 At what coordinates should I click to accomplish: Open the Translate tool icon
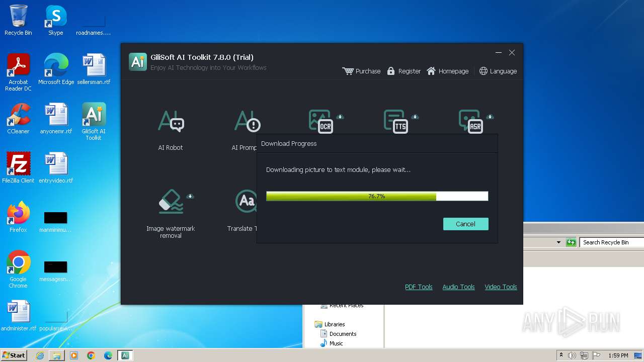pos(246,201)
